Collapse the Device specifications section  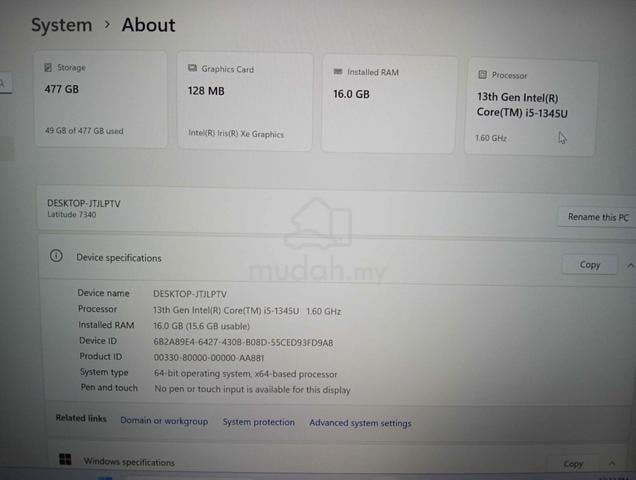pyautogui.click(x=630, y=266)
